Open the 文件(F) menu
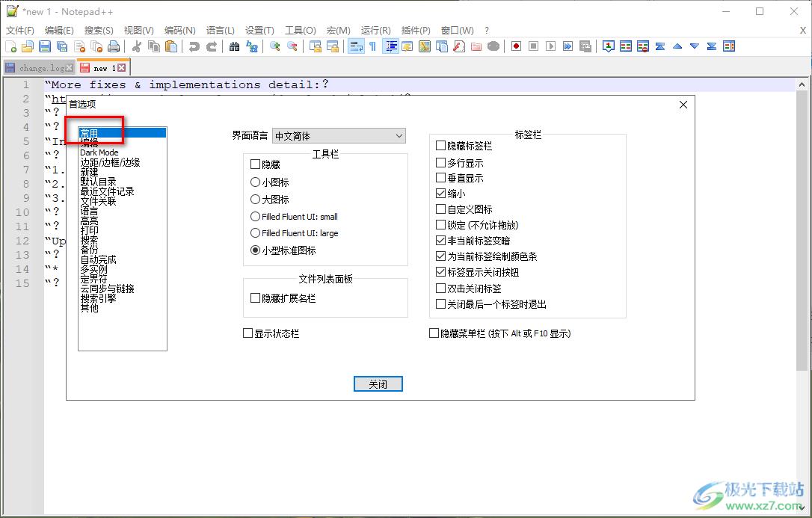 point(20,30)
